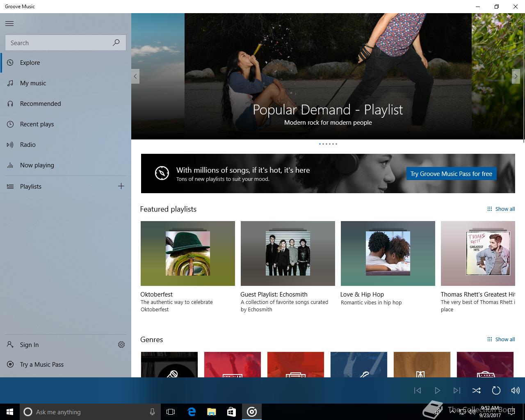Launch Microsoft Edge from taskbar

tap(192, 412)
